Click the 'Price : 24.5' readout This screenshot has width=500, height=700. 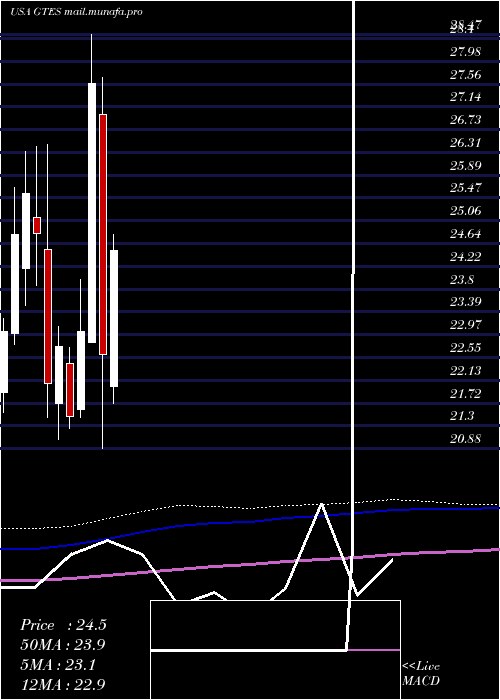(63, 625)
